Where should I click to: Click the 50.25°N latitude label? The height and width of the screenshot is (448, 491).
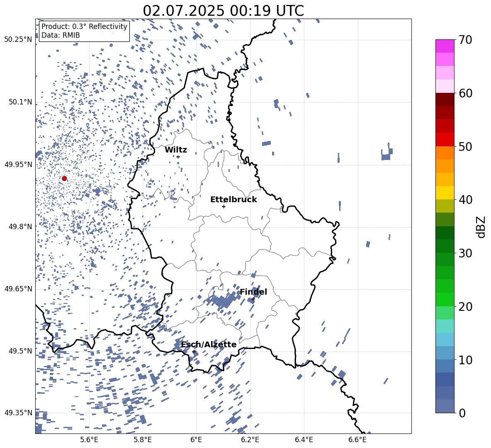pos(18,40)
